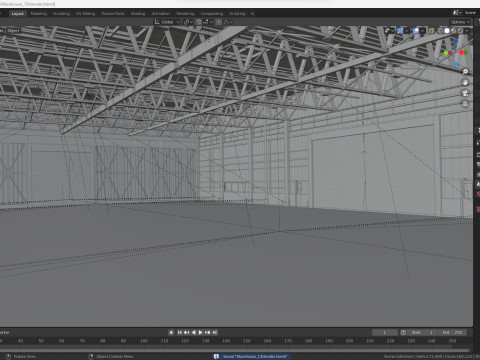Switch to the Animation workspace tab
This screenshot has width=480, height=360.
(x=161, y=13)
